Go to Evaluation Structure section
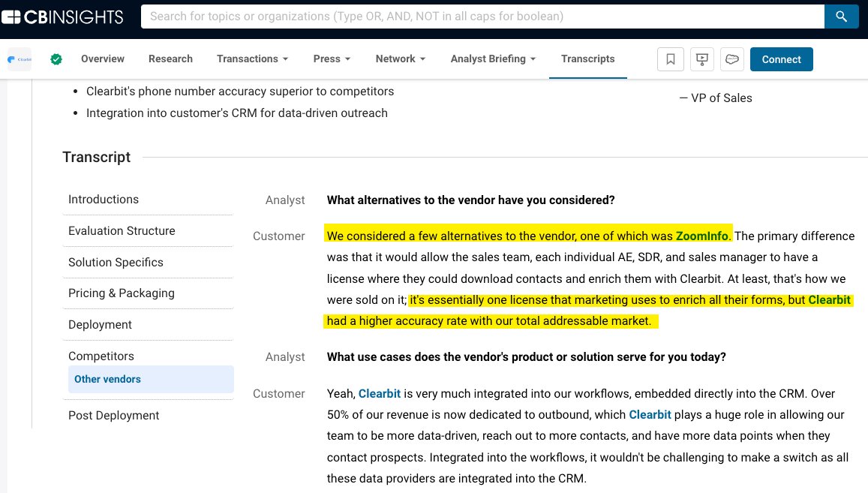This screenshot has width=868, height=493. [x=122, y=231]
